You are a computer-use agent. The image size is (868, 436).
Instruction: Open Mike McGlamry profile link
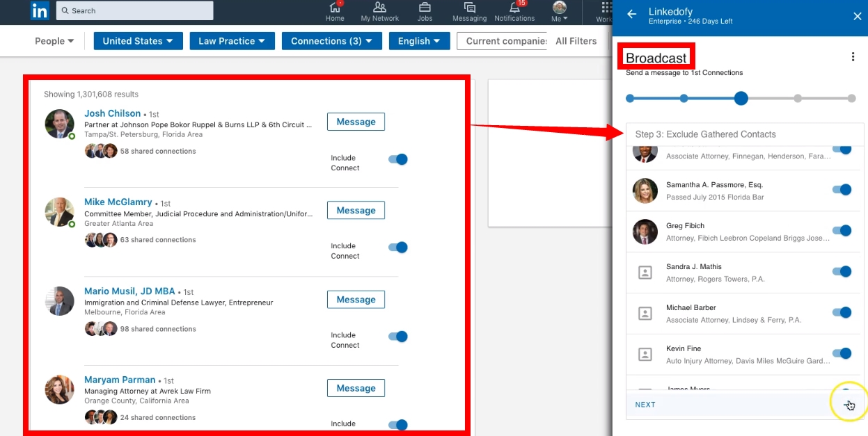[118, 202]
